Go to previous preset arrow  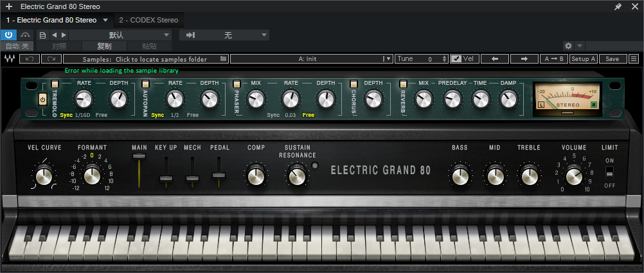(54, 35)
